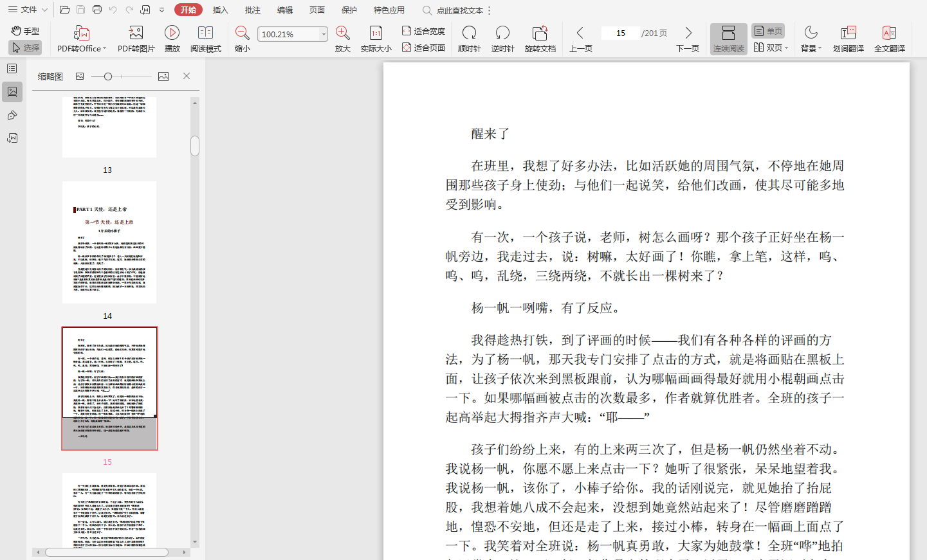927x560 pixels.
Task: Go to next page with 下一页
Action: [x=688, y=39]
